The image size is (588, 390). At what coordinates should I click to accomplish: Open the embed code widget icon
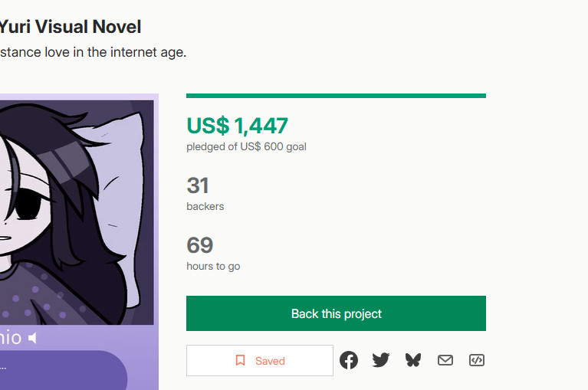(x=477, y=360)
